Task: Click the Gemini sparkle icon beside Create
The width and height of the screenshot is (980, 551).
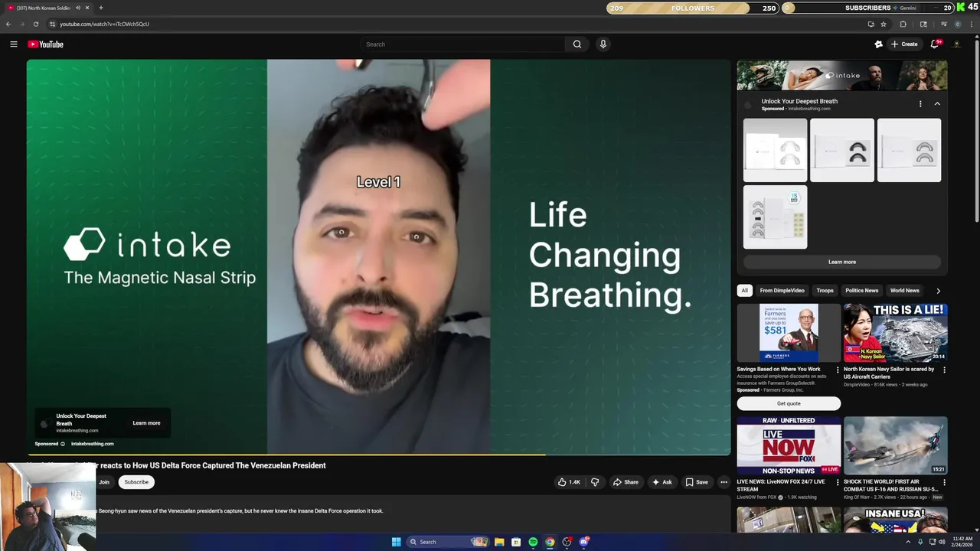Action: 878,44
